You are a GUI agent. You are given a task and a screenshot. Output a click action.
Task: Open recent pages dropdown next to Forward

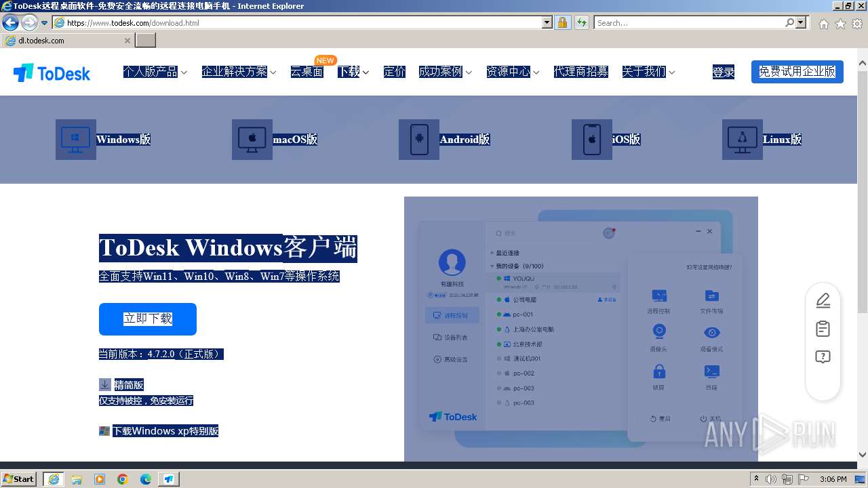[x=45, y=22]
